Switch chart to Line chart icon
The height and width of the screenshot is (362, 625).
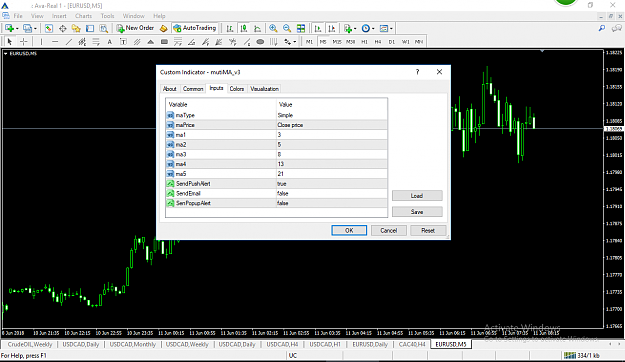(x=257, y=28)
